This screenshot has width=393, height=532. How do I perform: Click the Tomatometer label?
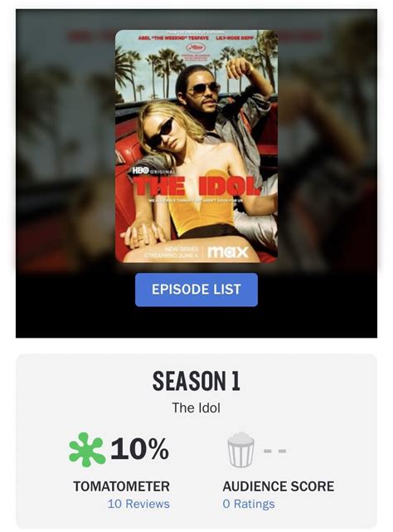click(121, 486)
